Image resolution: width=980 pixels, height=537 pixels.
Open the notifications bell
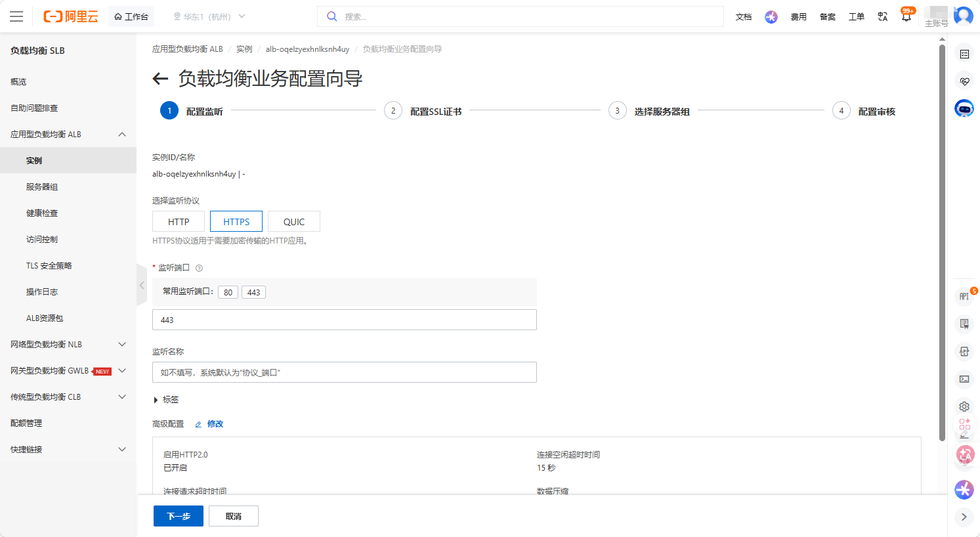click(x=906, y=16)
